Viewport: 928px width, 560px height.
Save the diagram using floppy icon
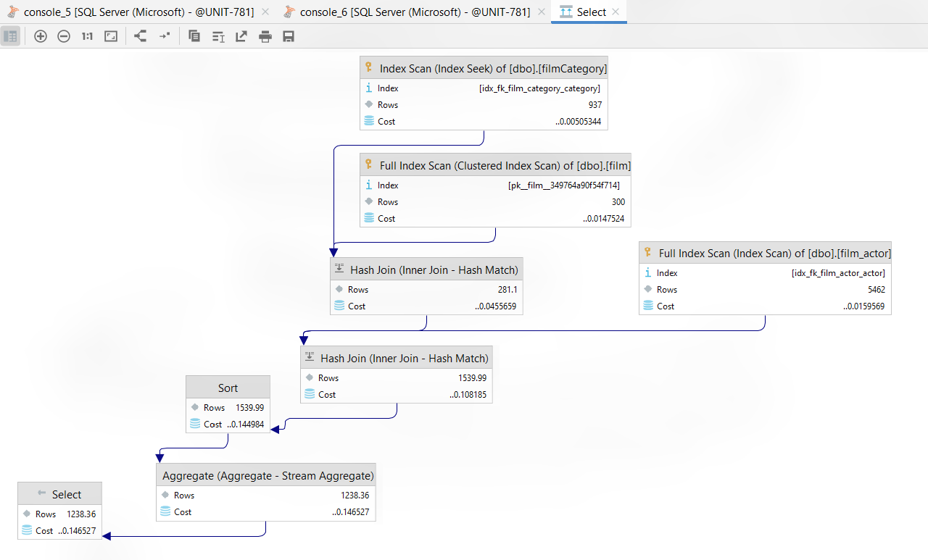click(289, 36)
